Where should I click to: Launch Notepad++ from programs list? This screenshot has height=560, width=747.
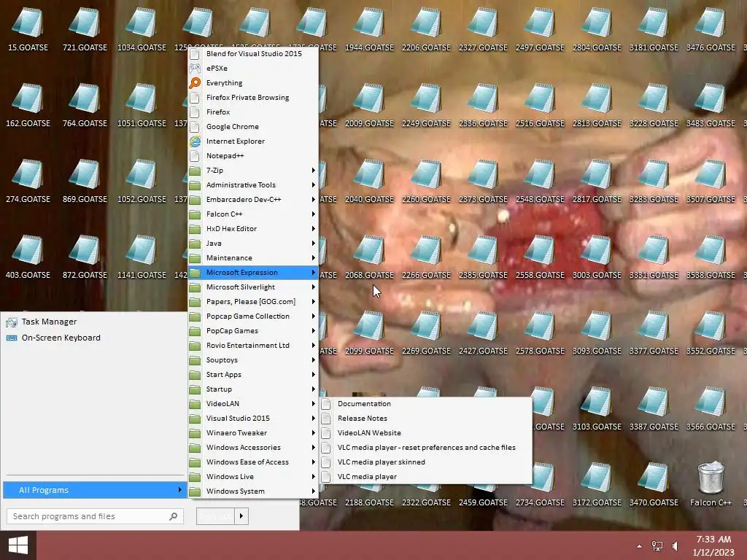[x=253, y=156]
